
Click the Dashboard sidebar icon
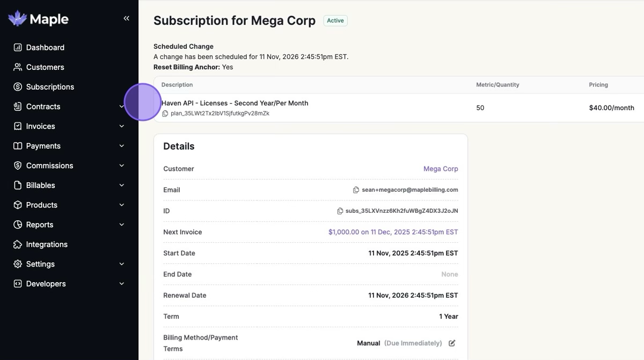[x=18, y=47]
